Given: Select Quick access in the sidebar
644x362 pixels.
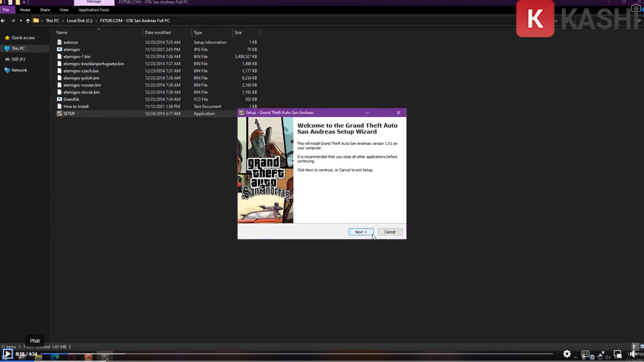Looking at the screenshot, I should coord(23,38).
